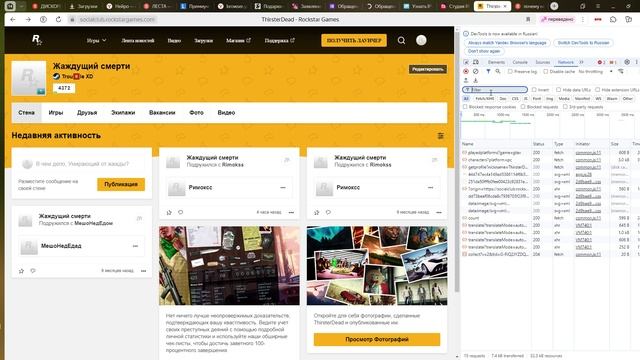Click Don't show again in DevTools
Viewport: 640px width, 360px height.
[x=484, y=51]
